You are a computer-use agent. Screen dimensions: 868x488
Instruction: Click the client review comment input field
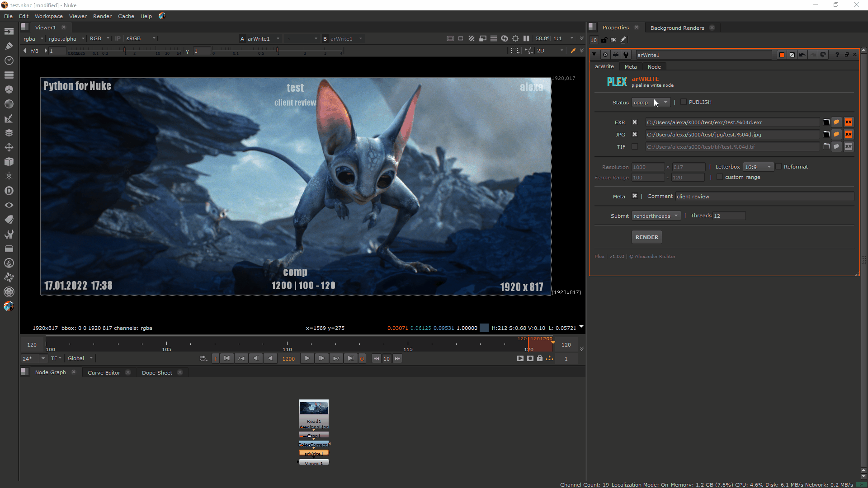point(764,196)
